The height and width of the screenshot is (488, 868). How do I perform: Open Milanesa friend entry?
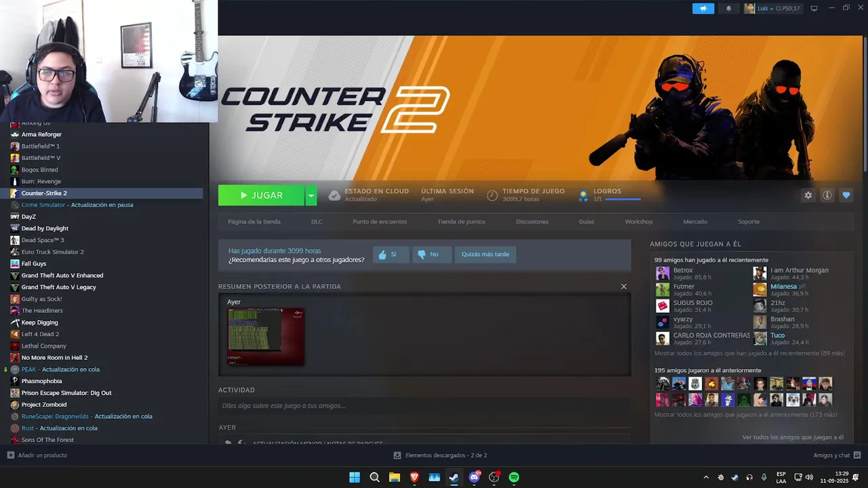point(780,289)
